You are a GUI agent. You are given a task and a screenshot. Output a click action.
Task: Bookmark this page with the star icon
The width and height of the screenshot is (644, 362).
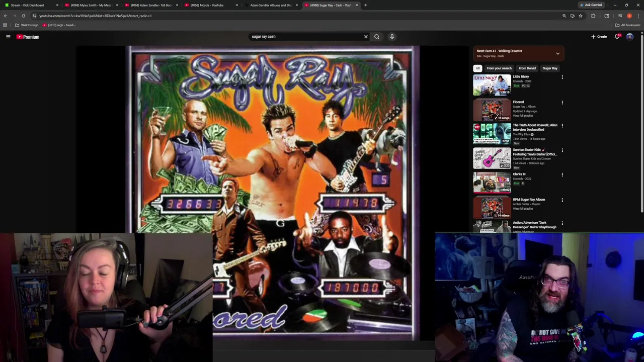(x=580, y=16)
